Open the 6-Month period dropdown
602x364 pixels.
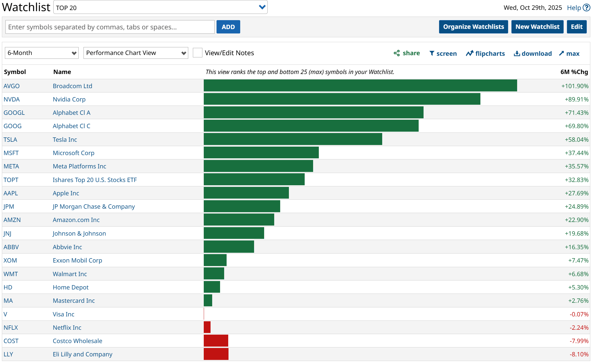coord(42,53)
